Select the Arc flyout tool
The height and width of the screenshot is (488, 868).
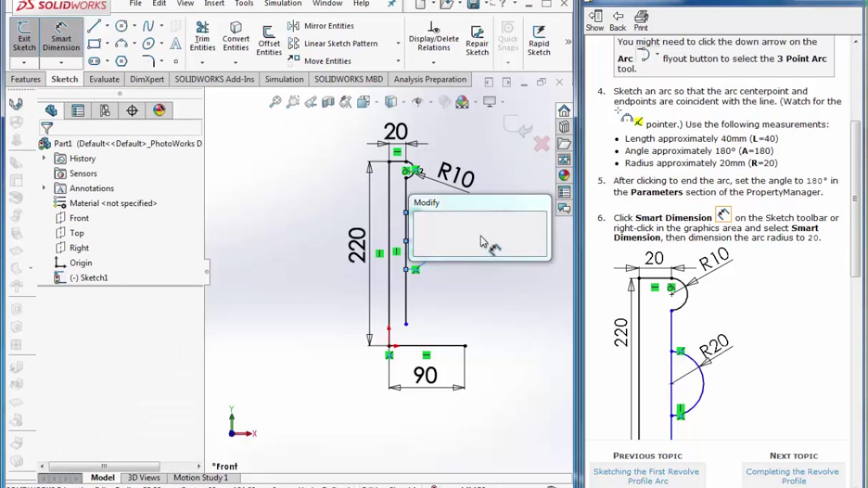pyautogui.click(x=121, y=43)
